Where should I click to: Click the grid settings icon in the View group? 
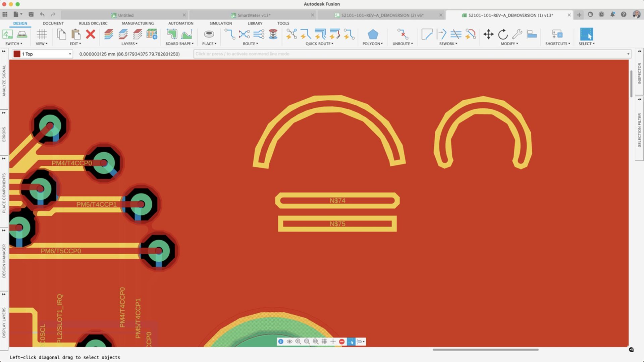point(42,34)
